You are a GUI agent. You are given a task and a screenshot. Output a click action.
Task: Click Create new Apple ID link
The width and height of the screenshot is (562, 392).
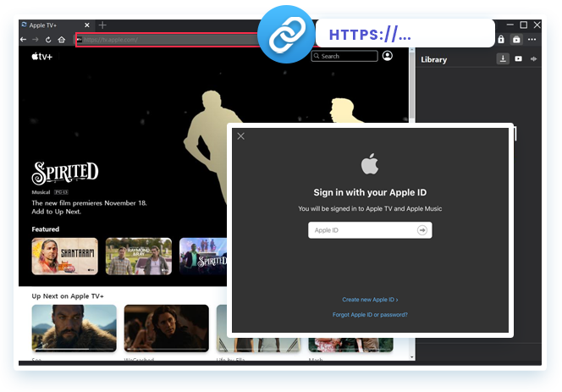(370, 300)
